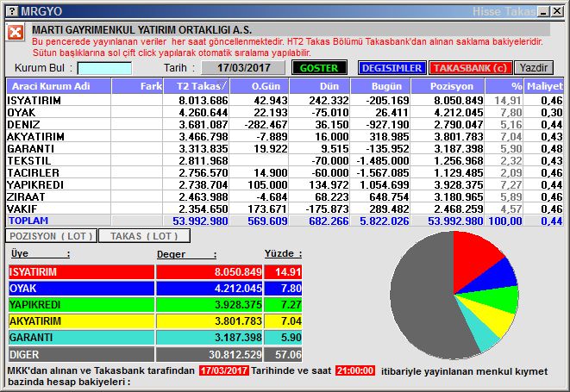The image size is (570, 392).
Task: Switch to POZISYON ( LOT ) tab
Action: coord(51,236)
